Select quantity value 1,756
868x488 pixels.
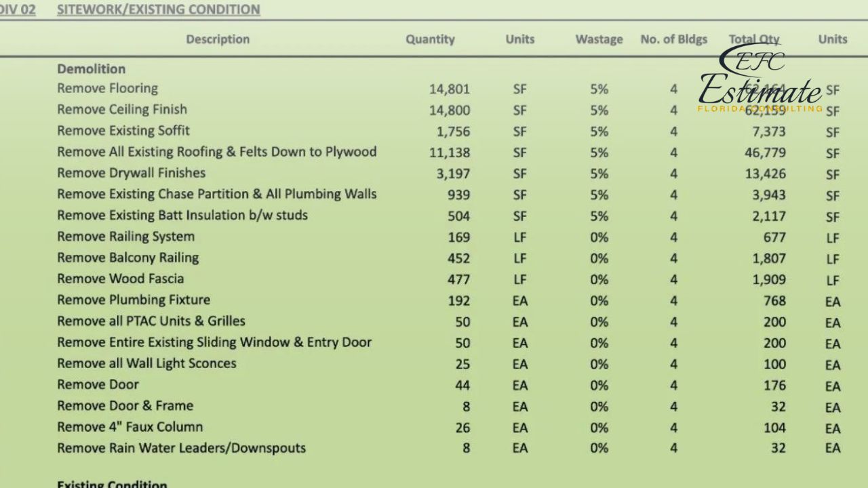tap(453, 131)
